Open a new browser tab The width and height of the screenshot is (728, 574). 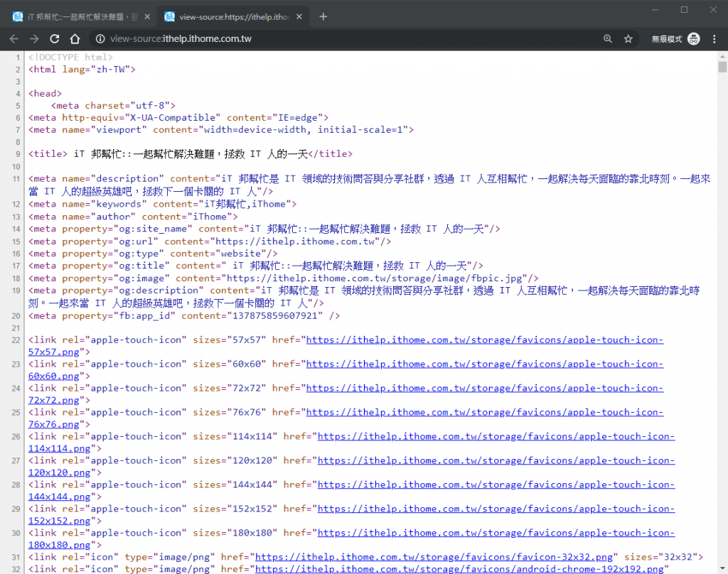[x=323, y=17]
